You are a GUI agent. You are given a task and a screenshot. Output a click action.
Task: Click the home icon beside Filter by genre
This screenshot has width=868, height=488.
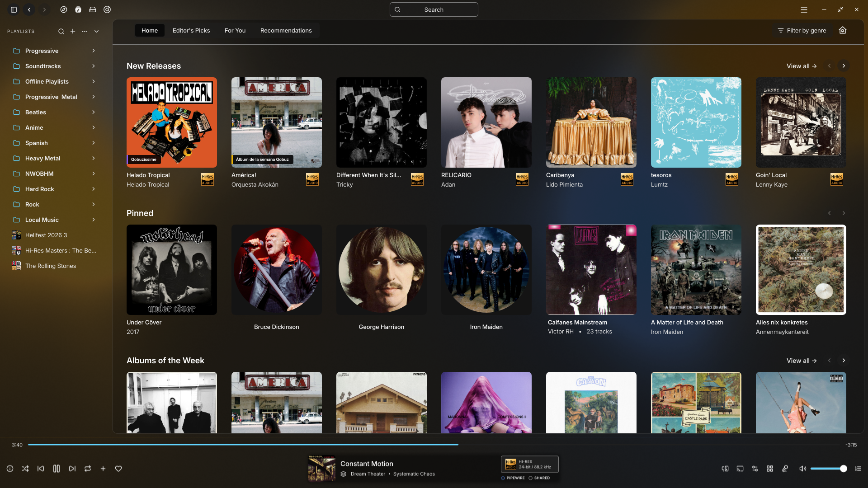(843, 30)
